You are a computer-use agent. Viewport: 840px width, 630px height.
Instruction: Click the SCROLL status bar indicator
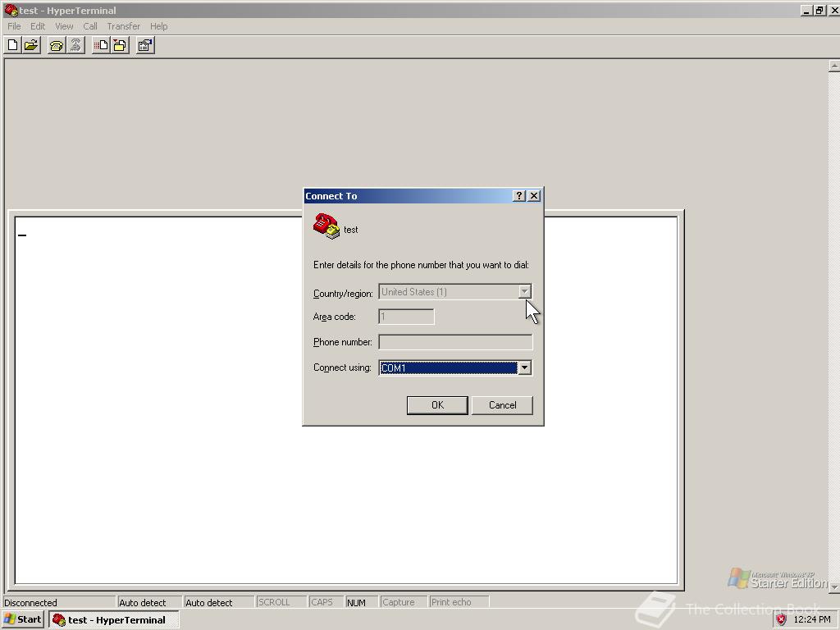coord(281,603)
